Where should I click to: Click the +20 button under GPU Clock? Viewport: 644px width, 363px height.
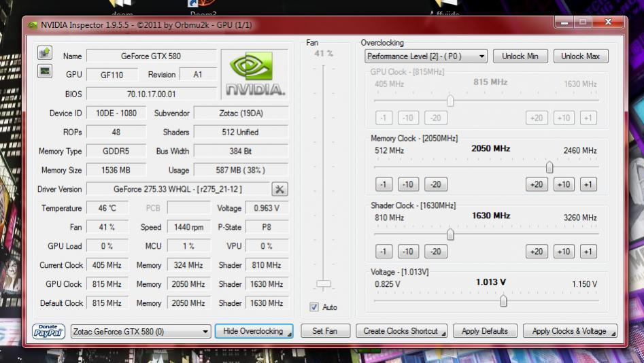(x=537, y=118)
